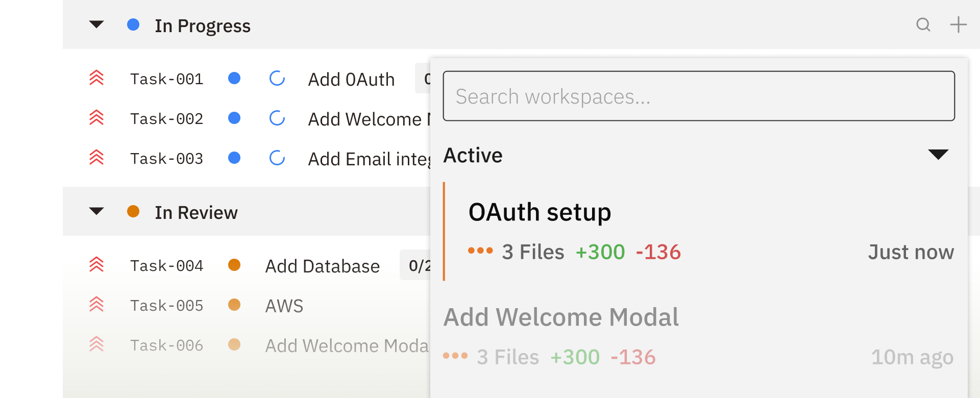Open the Add Database task
This screenshot has width=980, height=398.
coord(323,266)
